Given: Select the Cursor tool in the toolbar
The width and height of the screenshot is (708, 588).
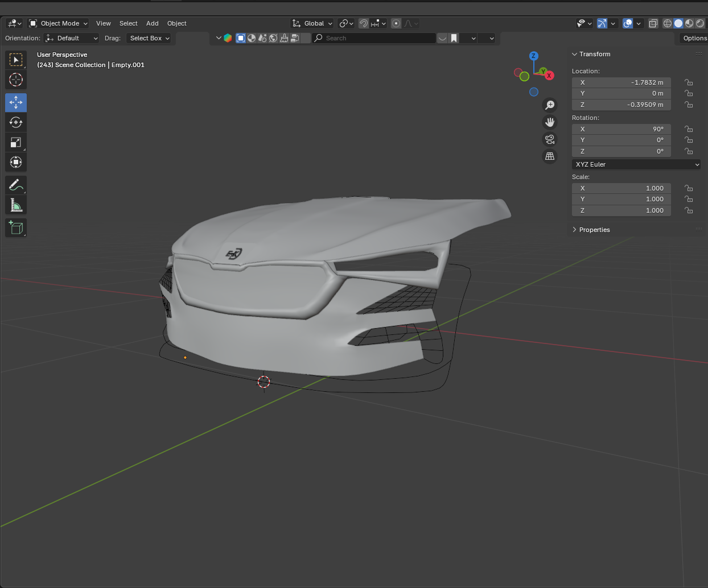Looking at the screenshot, I should tap(16, 80).
